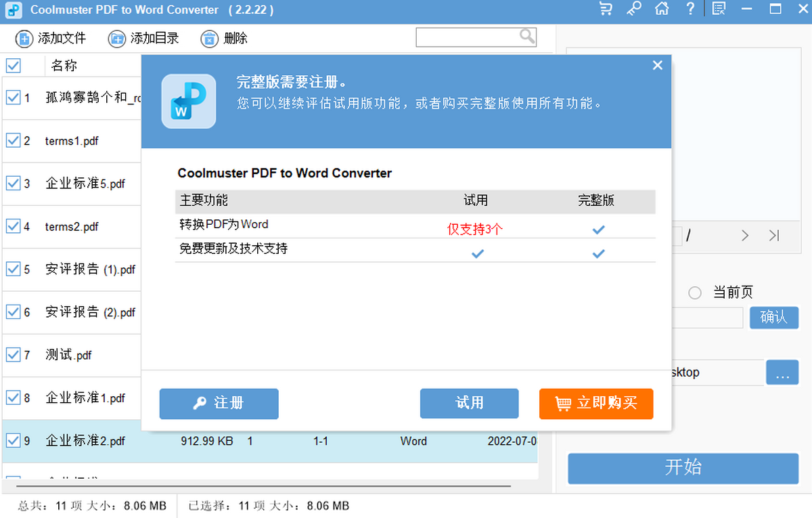The height and width of the screenshot is (518, 812).
Task: Select file terms2.pdf in list
Action: [x=72, y=227]
